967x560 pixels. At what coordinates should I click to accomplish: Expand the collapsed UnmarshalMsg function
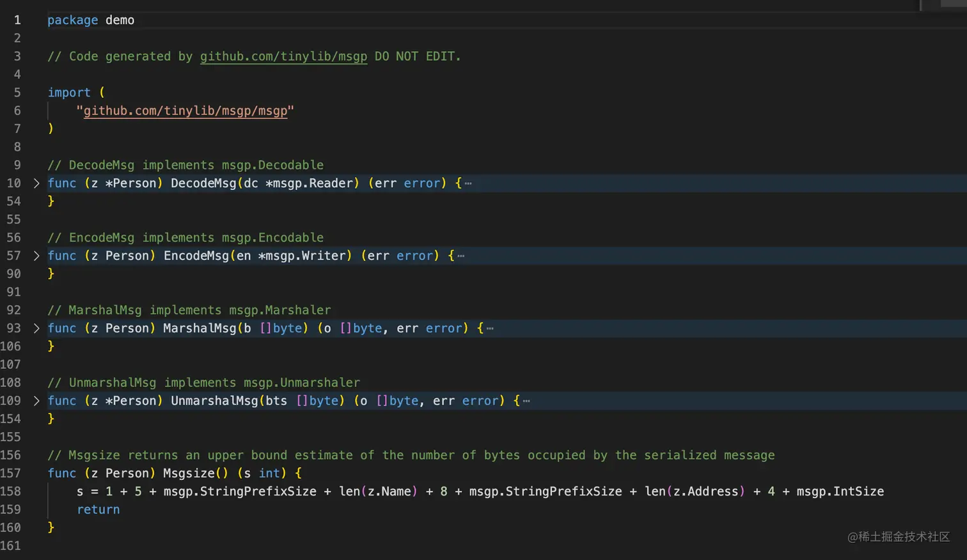(36, 400)
